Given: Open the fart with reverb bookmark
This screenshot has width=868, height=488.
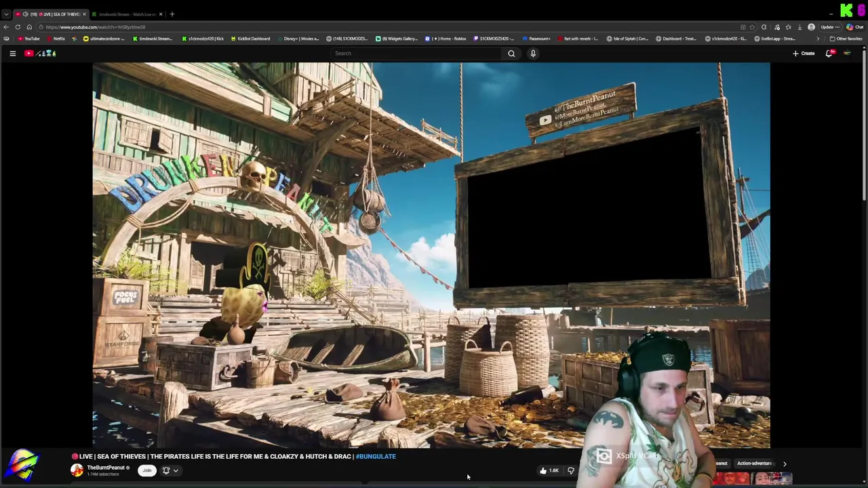Looking at the screenshot, I should tap(578, 39).
